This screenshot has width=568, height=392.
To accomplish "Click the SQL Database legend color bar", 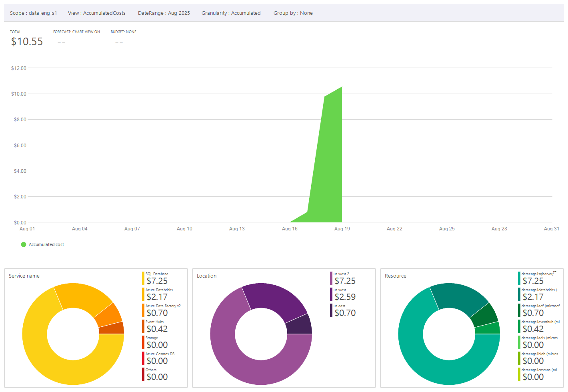I will tap(143, 278).
